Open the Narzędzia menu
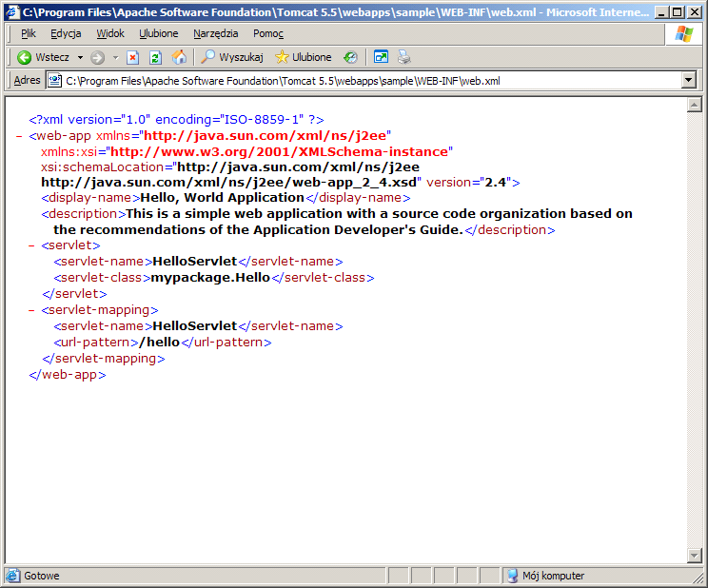Screen dimensions: 708x588 click(215, 33)
